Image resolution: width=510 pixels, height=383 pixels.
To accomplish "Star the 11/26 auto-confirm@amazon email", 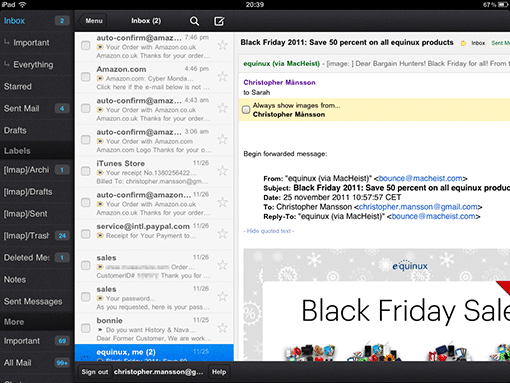I will pos(222,202).
